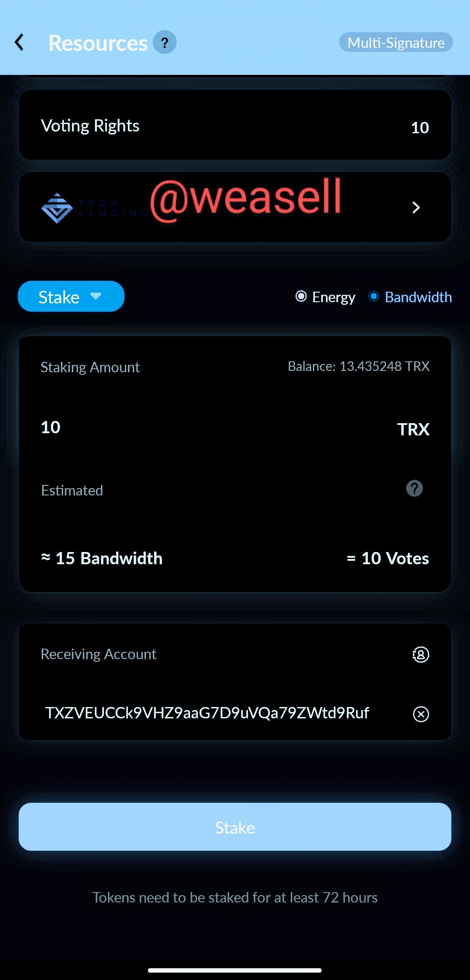Click the Stake dropdown arrow triangle
Screen dimensions: 470x980
click(96, 296)
